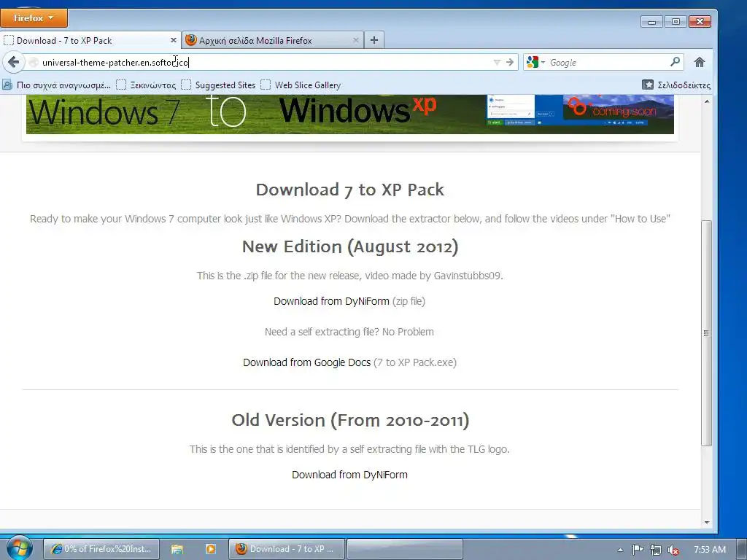Go to the home page via the house icon

click(700, 63)
